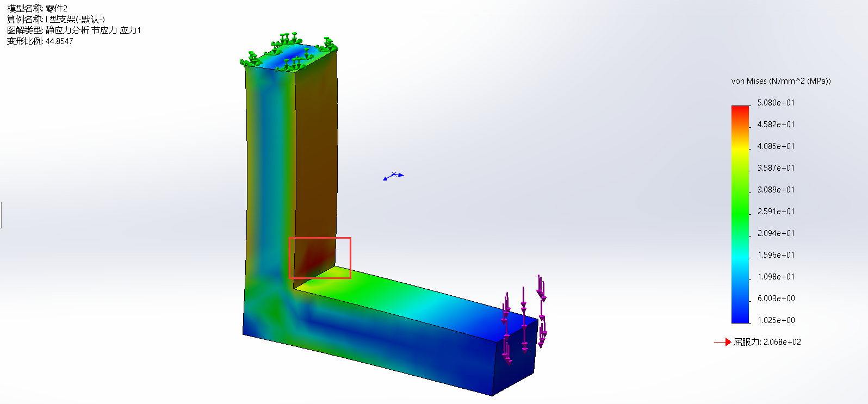Viewport: 868px width, 404px height.
Task: Select legend maximum value 5.080e+01
Action: click(x=776, y=103)
